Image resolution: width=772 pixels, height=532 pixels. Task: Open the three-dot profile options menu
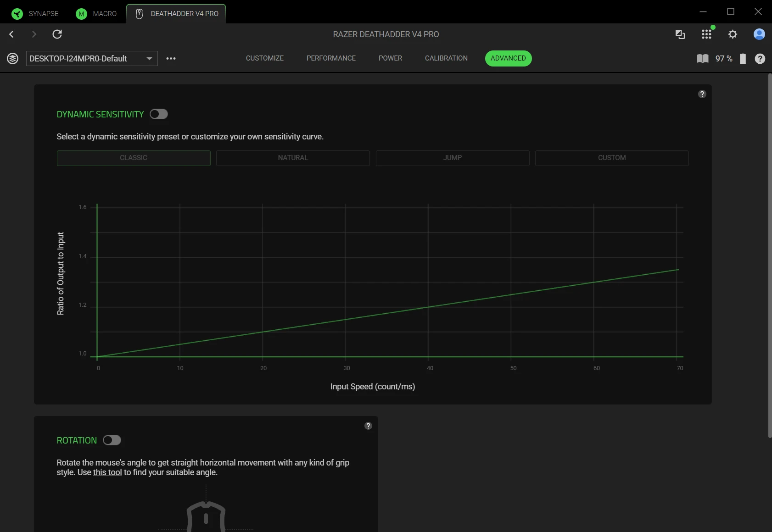171,59
